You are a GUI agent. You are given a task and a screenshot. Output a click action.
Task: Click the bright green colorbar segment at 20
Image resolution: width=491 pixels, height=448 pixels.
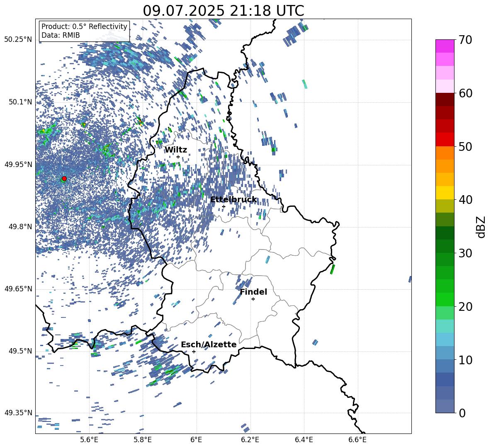[x=445, y=299]
